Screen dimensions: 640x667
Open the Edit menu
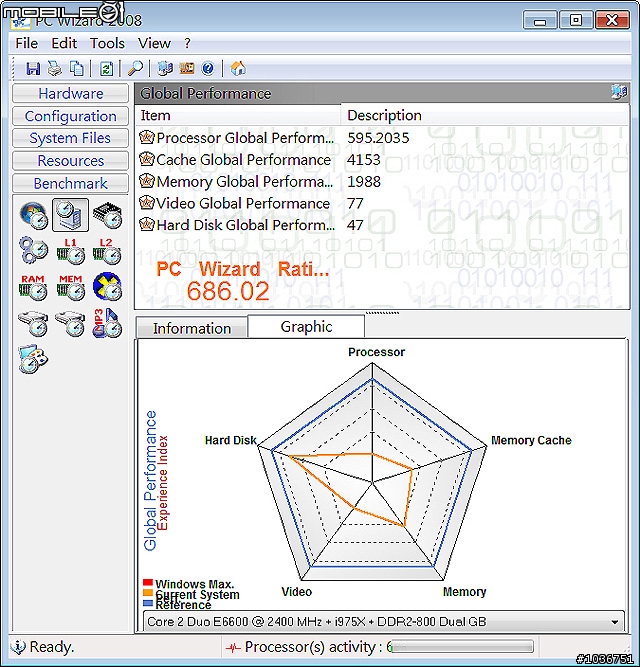(64, 43)
